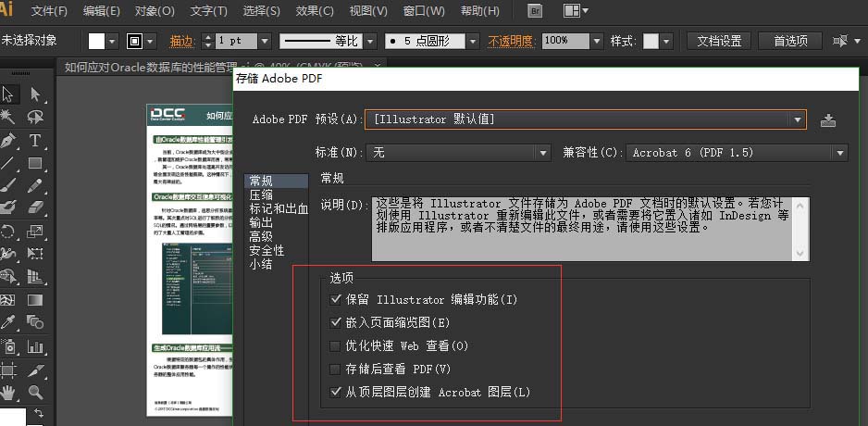This screenshot has width=868, height=426.
Task: Click the 文档设置 button
Action: point(719,41)
